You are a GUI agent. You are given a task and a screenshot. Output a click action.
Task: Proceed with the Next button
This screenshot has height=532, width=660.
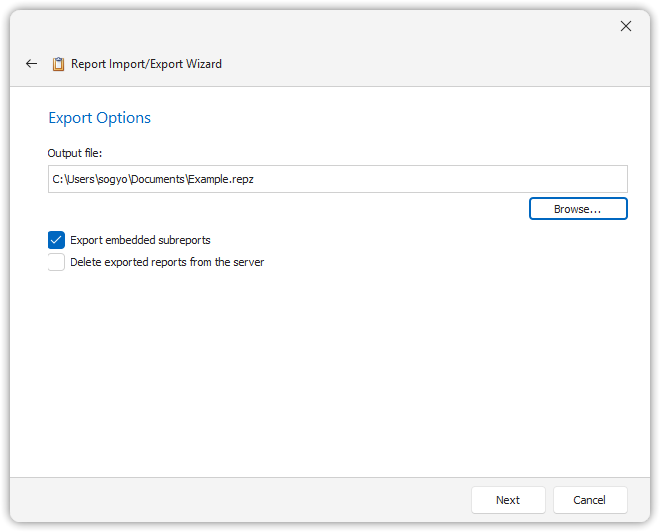click(x=508, y=500)
